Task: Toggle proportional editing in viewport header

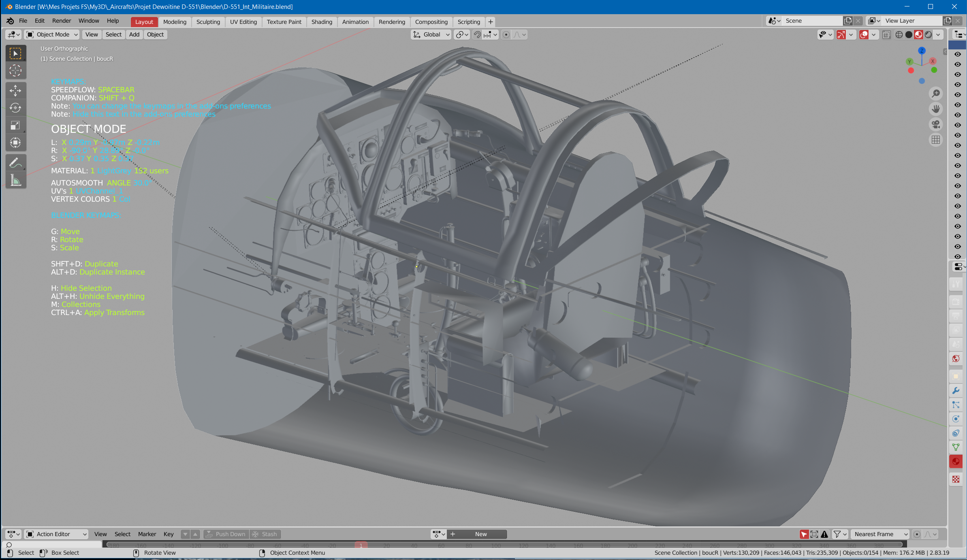Action: (x=506, y=35)
